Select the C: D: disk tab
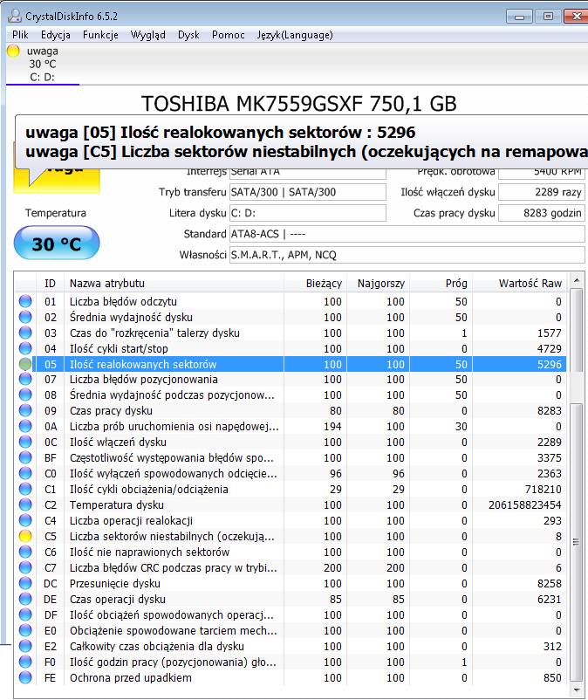This screenshot has width=588, height=700. coord(43,64)
